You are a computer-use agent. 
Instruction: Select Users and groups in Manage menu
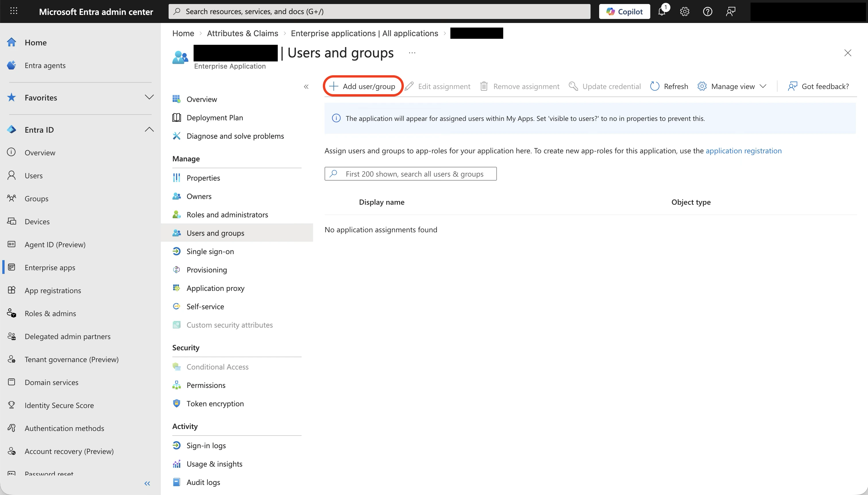(x=237, y=233)
